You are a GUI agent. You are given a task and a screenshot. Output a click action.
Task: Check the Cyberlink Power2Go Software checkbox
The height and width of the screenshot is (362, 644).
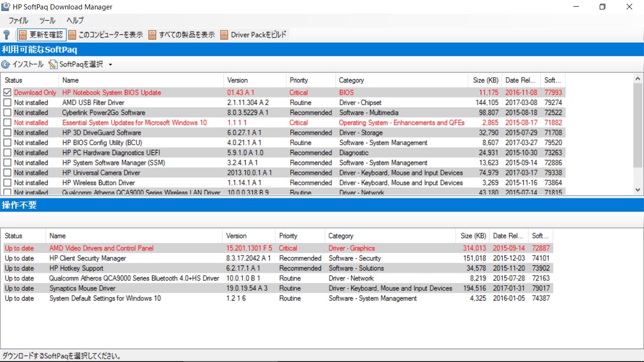[8, 113]
